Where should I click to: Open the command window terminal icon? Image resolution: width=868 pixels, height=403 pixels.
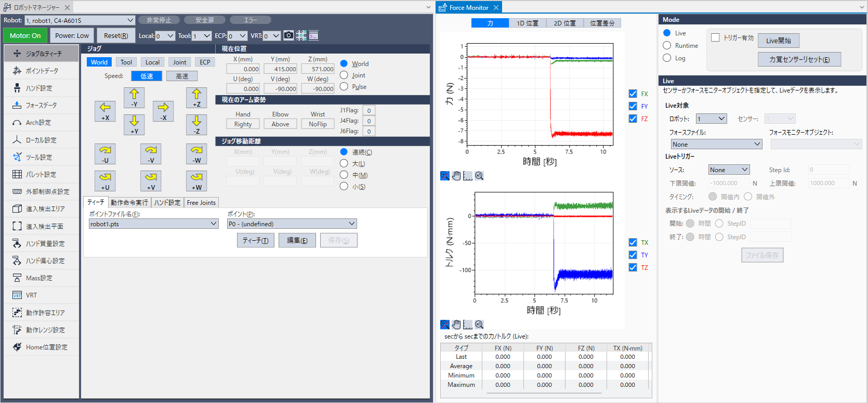point(313,35)
